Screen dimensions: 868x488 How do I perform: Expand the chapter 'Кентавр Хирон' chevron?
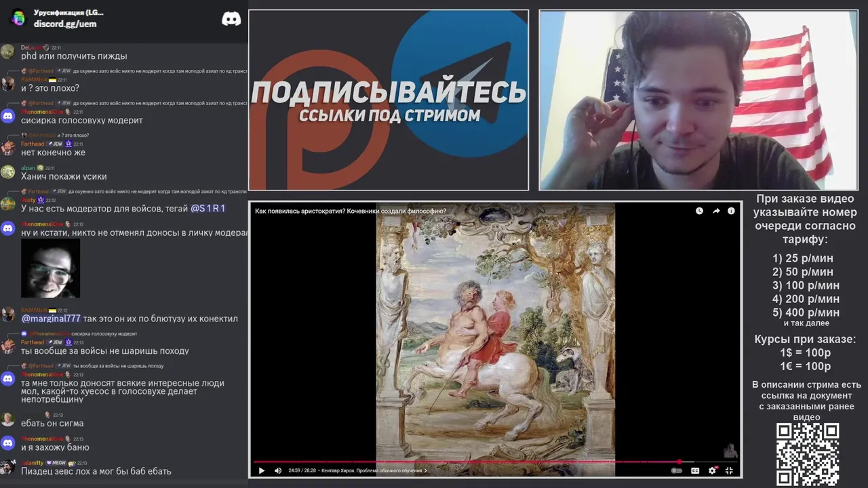(426, 470)
